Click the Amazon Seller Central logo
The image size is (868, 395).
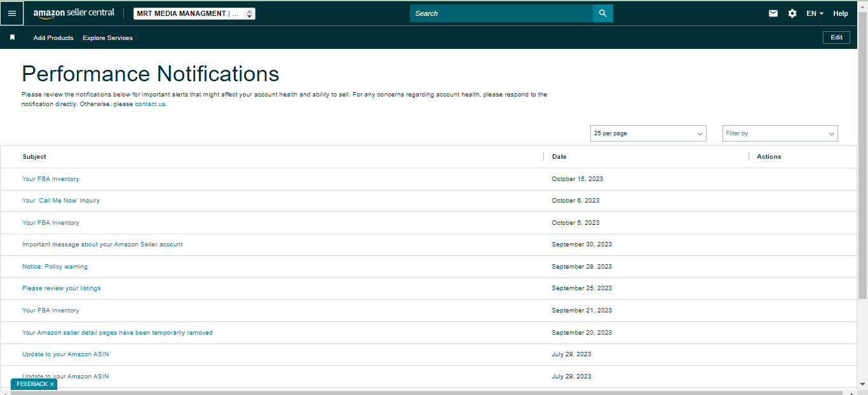[74, 13]
